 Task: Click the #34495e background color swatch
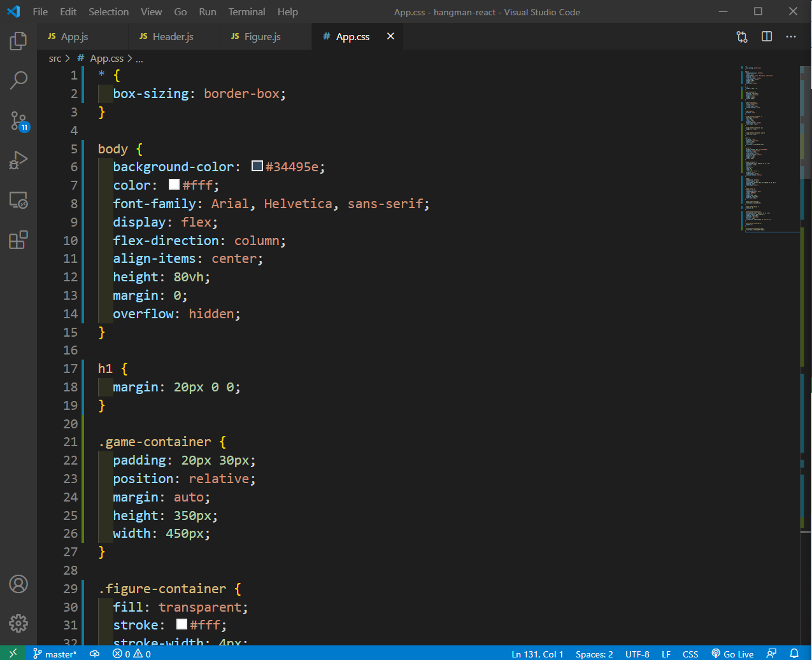[257, 166]
